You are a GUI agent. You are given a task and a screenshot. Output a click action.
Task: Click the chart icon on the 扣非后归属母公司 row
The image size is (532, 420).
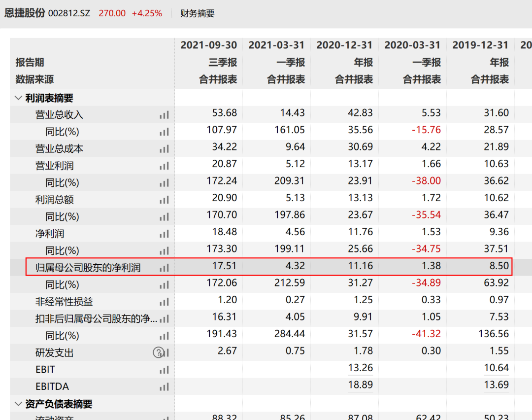tap(165, 319)
